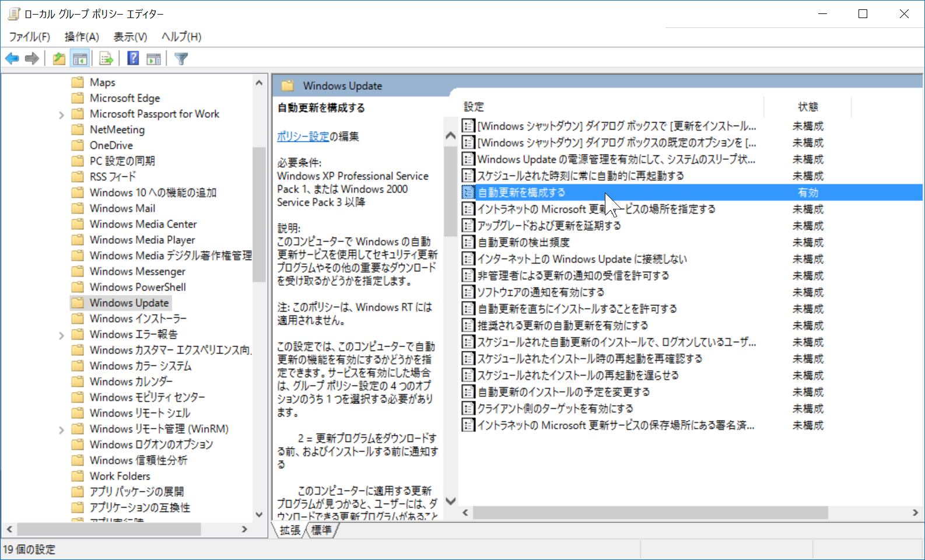
Task: Click the Back arrow toolbar icon
Action: click(x=12, y=58)
